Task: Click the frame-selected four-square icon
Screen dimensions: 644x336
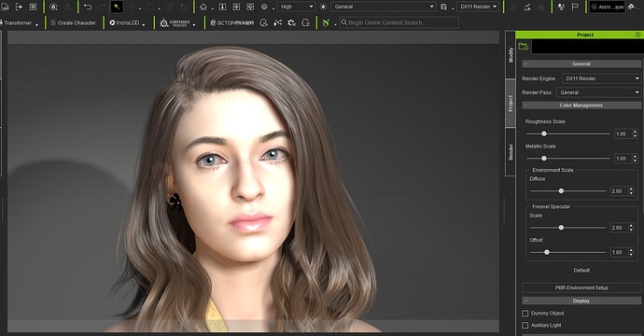Action: 236,7
